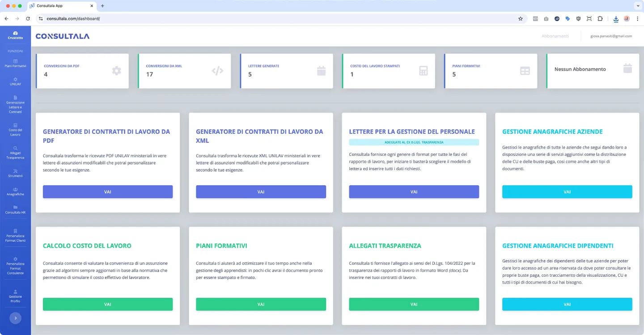Image resolution: width=644 pixels, height=335 pixels.
Task: Open Costo del Lavoro sidebar item
Action: pyautogui.click(x=15, y=129)
